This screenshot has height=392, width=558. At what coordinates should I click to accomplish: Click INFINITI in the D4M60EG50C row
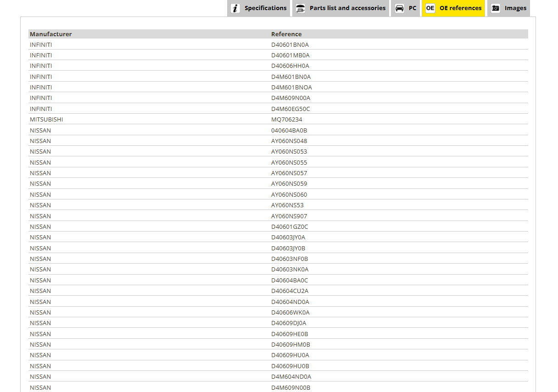[x=41, y=109]
